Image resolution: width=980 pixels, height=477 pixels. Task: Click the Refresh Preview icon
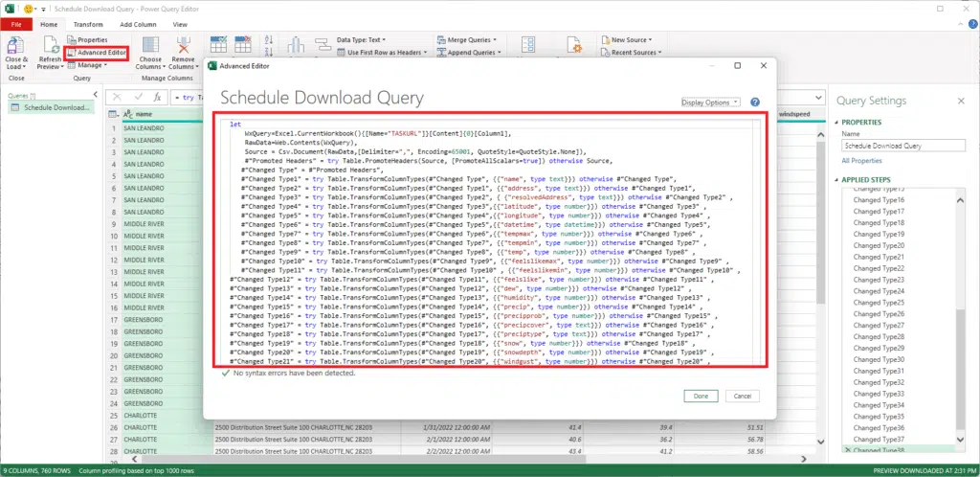coord(50,43)
